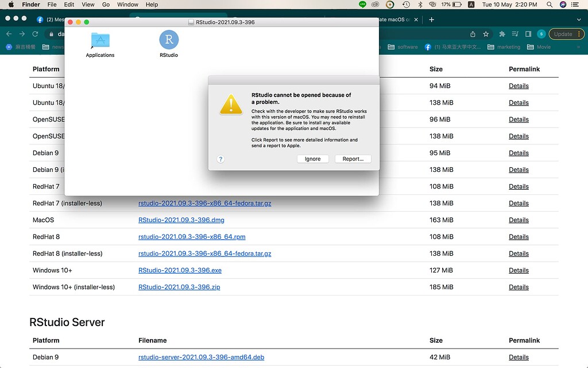Screen dimensions: 588x368
Task: Click the Siri icon in menu bar
Action: click(x=563, y=5)
